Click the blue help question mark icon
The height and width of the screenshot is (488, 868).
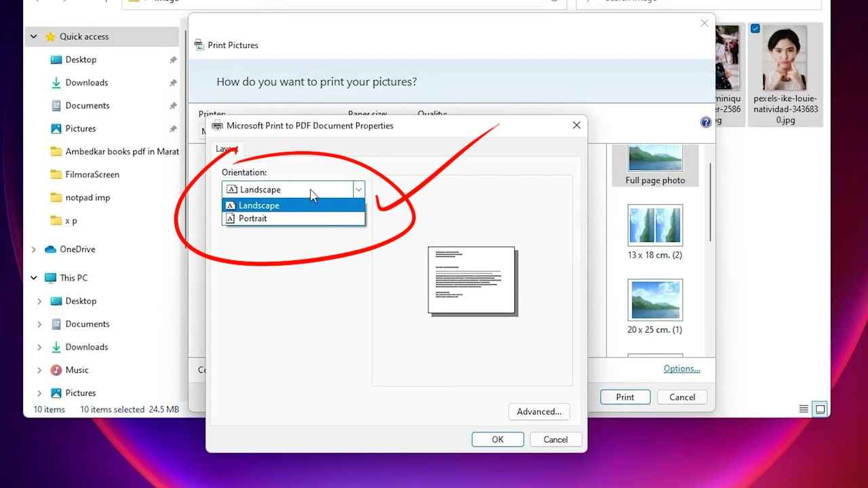(705, 122)
